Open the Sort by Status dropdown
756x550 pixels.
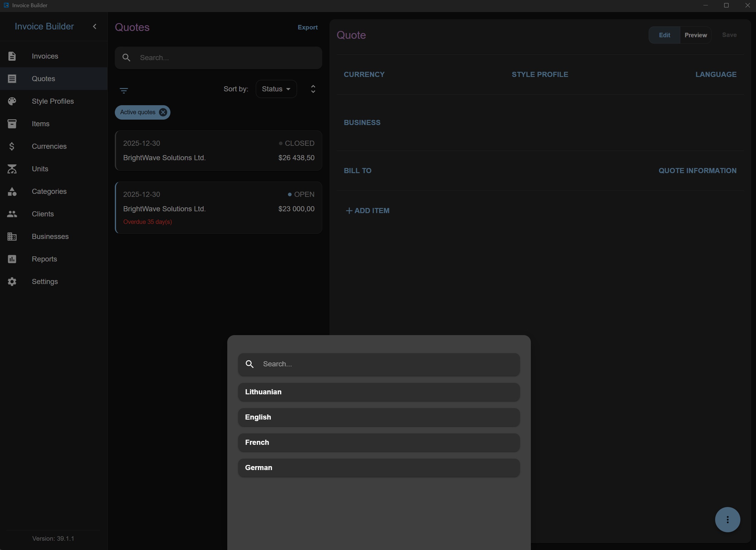tap(276, 89)
